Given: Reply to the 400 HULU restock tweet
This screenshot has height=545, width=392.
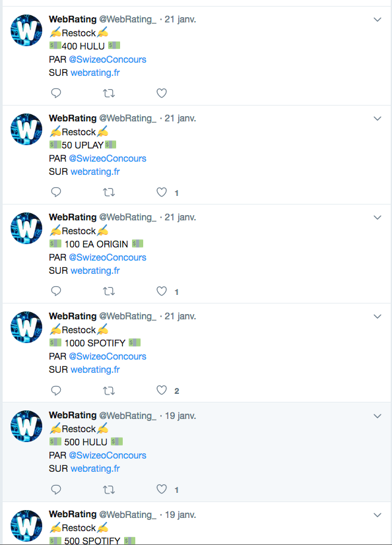Looking at the screenshot, I should point(56,93).
